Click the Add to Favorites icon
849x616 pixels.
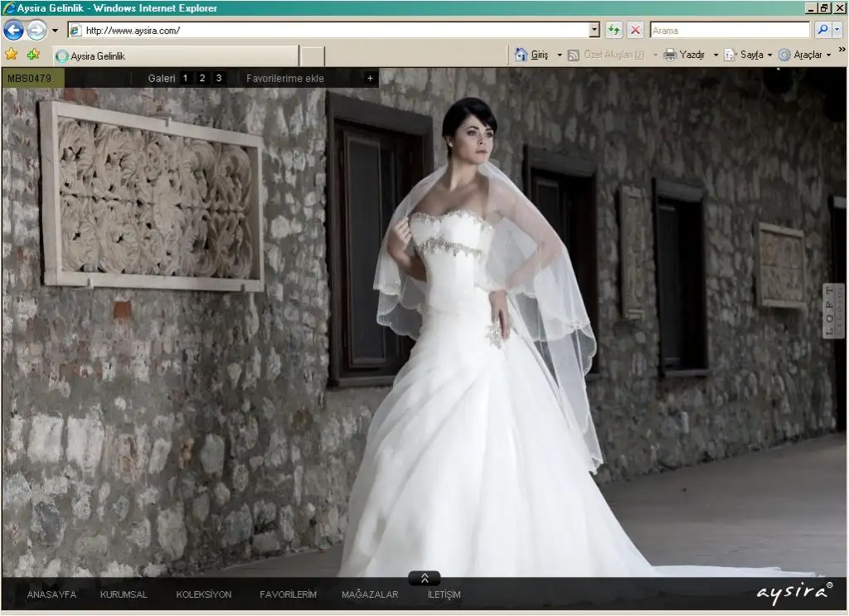pos(33,55)
